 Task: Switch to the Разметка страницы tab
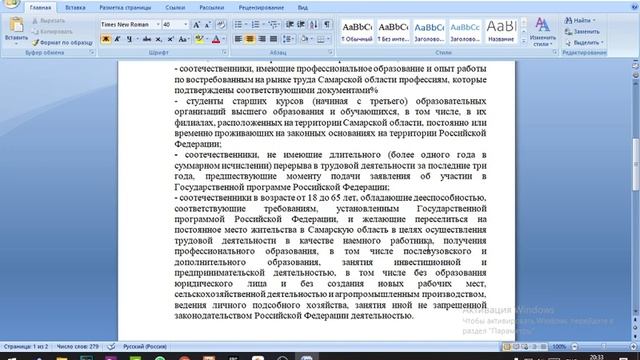(x=125, y=8)
